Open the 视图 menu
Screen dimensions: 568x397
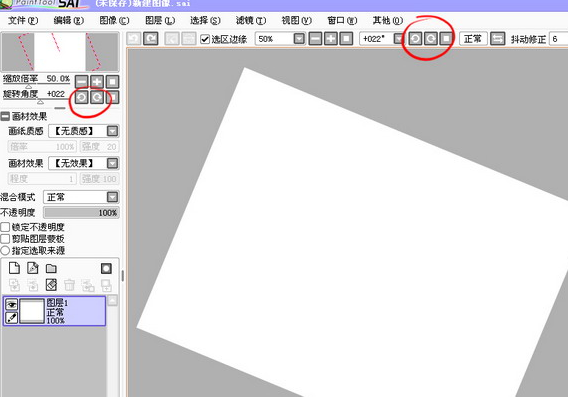coord(297,20)
